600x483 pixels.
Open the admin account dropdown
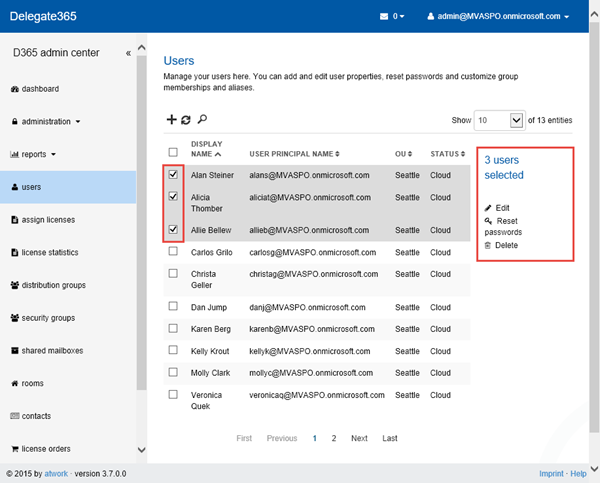click(498, 16)
